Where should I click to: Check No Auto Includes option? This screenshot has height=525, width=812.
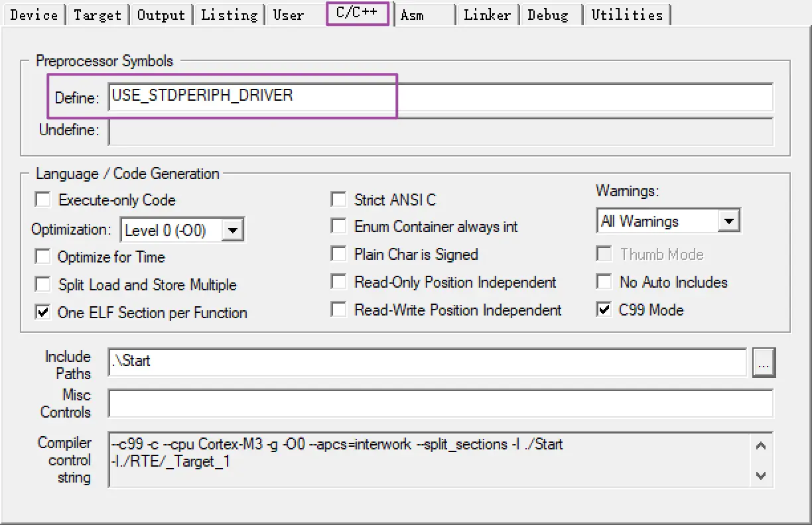pos(604,282)
